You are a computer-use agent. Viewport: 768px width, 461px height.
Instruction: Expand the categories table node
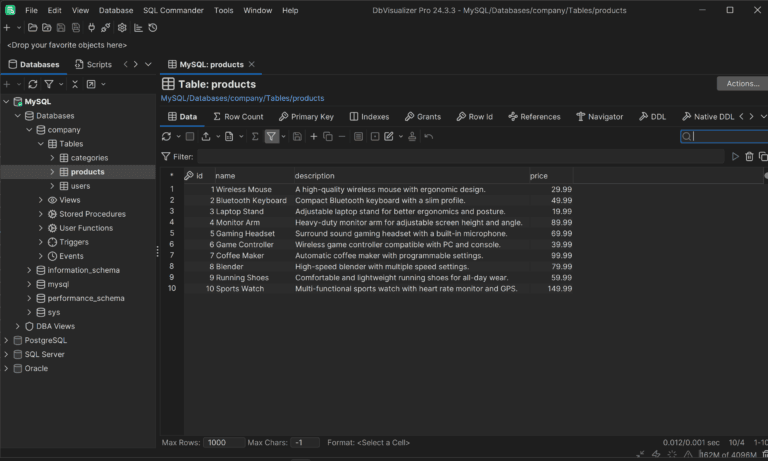click(x=52, y=158)
